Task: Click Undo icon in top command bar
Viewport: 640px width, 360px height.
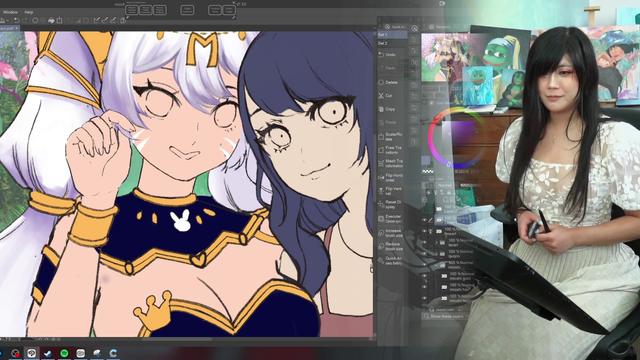Action: [16, 20]
